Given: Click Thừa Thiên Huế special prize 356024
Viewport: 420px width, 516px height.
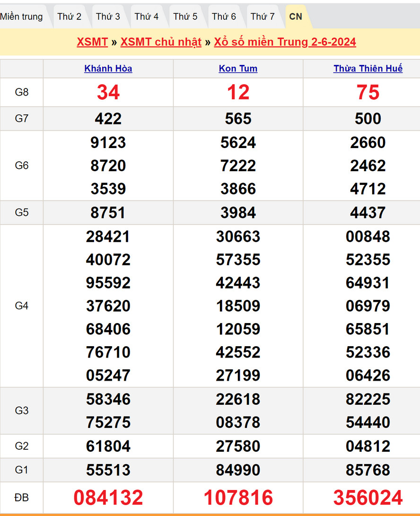Looking at the screenshot, I should pyautogui.click(x=368, y=498).
